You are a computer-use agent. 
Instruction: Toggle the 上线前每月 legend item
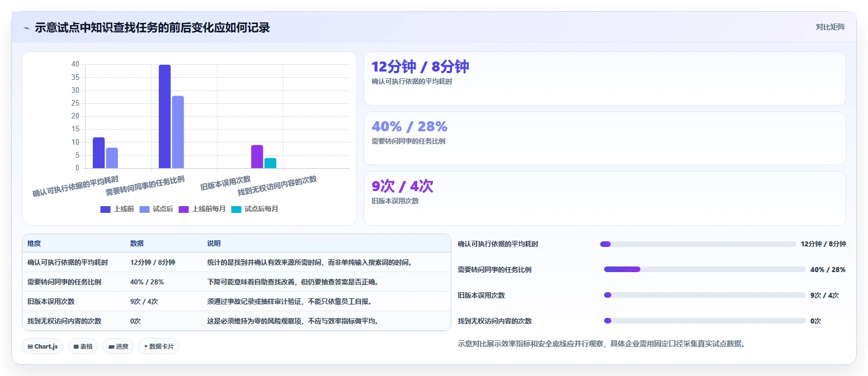click(x=202, y=209)
